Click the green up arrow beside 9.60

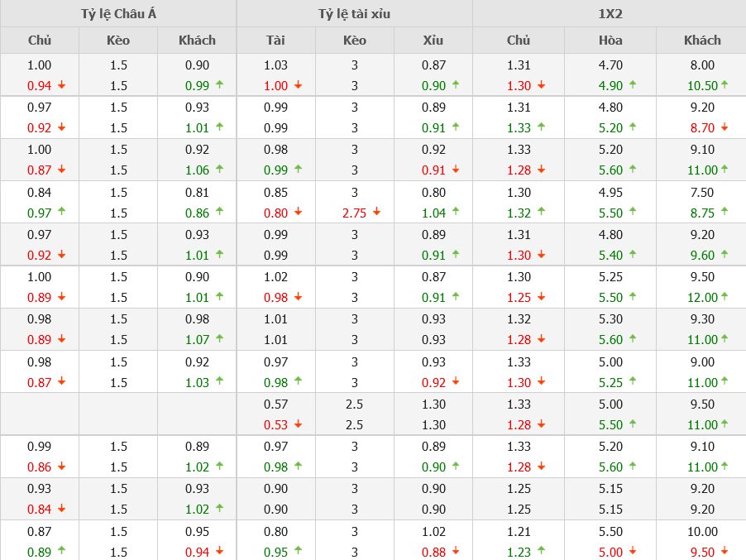pos(724,254)
